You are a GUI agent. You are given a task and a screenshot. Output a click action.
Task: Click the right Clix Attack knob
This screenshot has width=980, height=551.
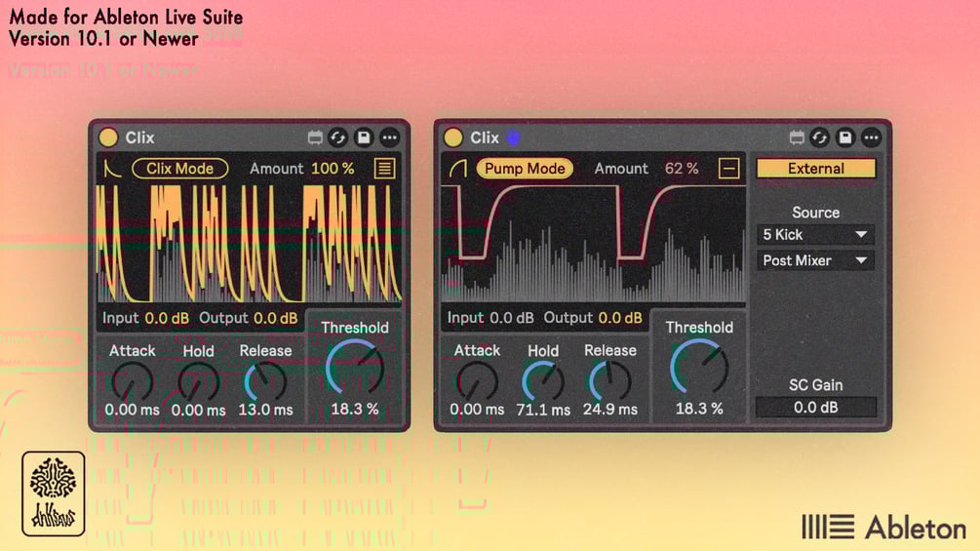pyautogui.click(x=477, y=382)
